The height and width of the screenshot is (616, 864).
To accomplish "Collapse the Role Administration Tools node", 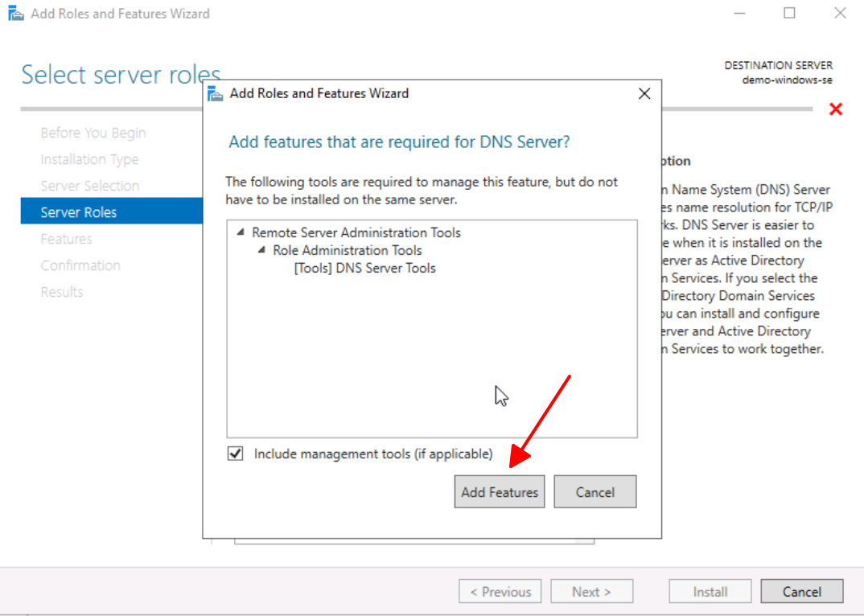I will point(261,250).
